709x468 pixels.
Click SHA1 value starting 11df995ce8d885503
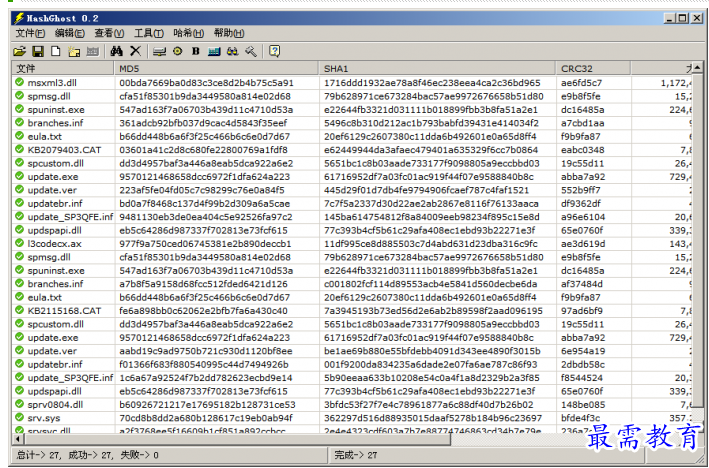(430, 244)
